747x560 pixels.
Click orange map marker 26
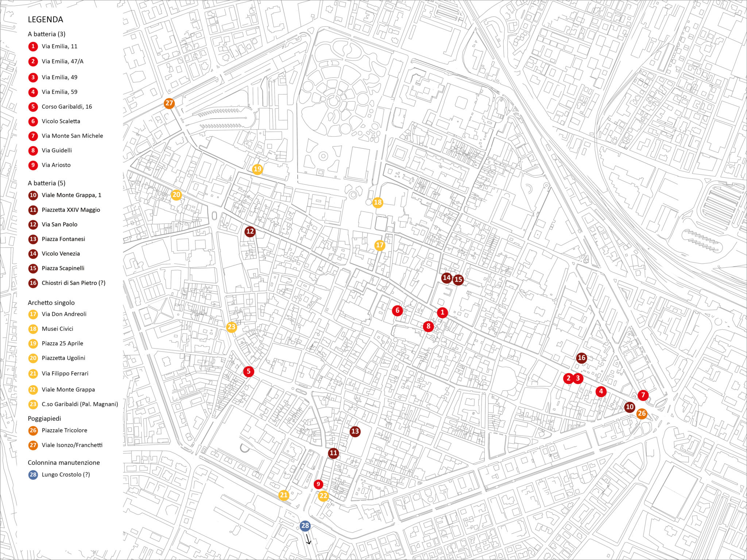pos(642,413)
